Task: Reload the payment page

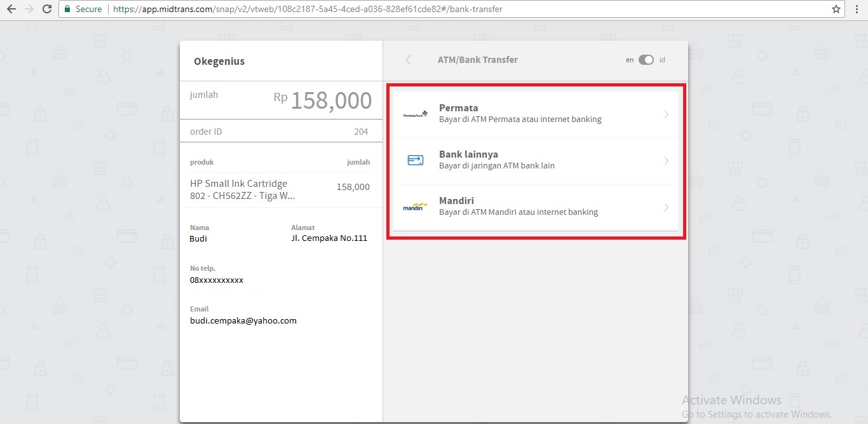Action: tap(46, 10)
